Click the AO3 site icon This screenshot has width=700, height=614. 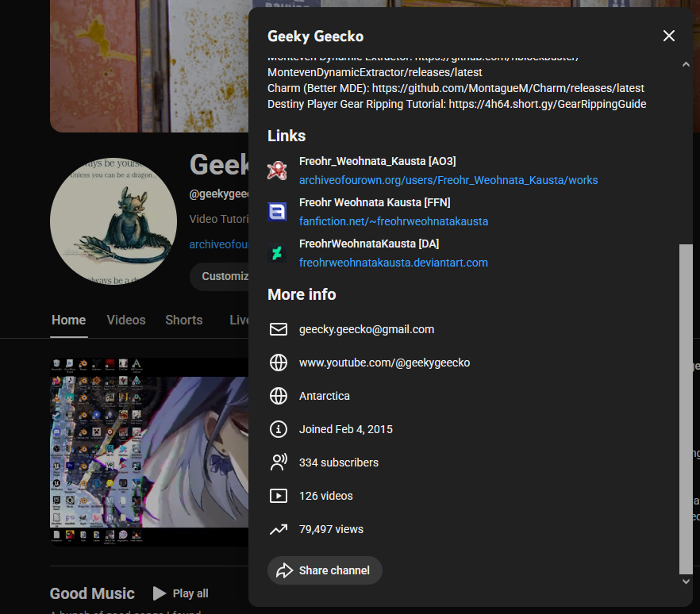[277, 171]
